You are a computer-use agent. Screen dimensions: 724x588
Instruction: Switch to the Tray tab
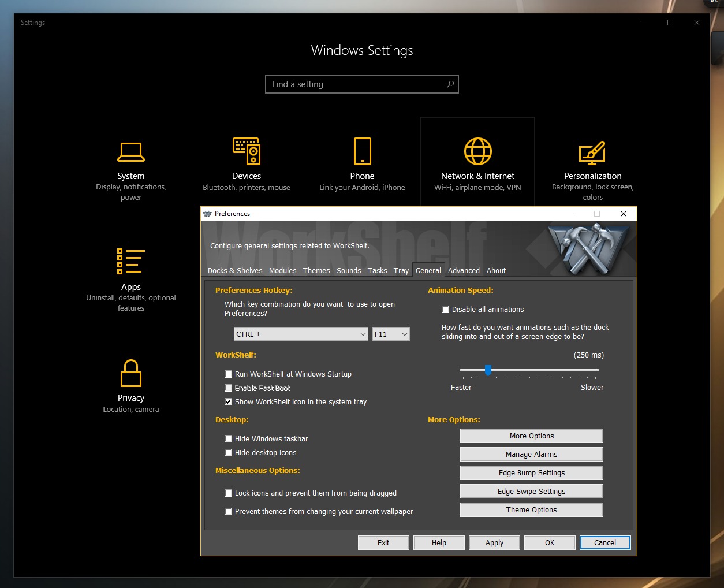(401, 270)
